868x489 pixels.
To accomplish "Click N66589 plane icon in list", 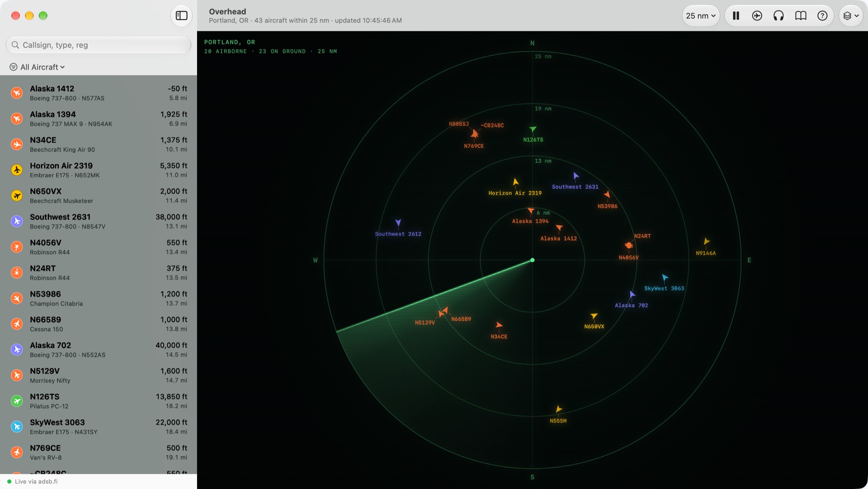I will [x=16, y=324].
